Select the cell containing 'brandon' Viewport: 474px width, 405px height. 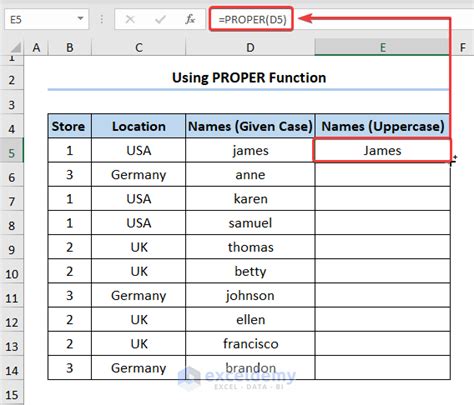pos(250,368)
